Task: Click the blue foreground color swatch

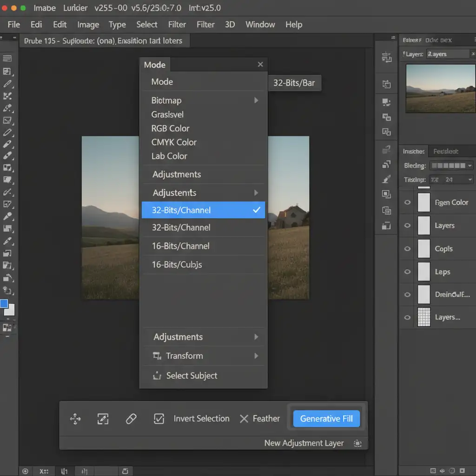Action: pos(4,304)
